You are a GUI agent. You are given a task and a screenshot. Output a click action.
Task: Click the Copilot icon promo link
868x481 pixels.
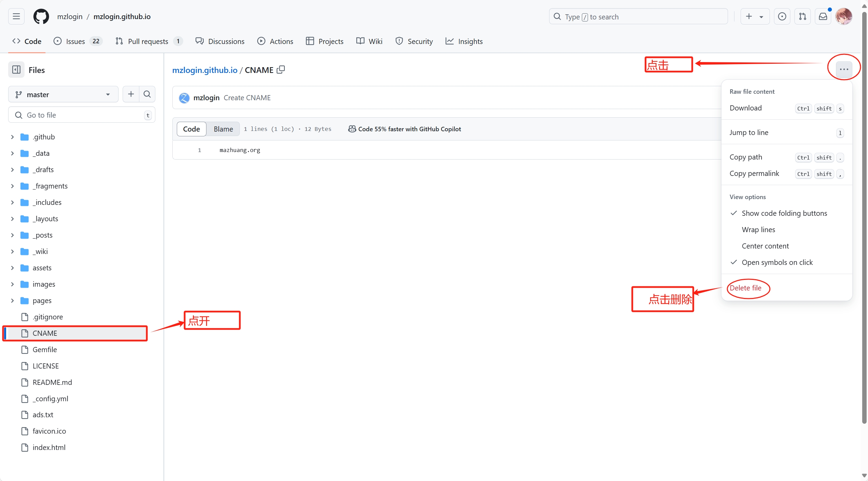404,129
